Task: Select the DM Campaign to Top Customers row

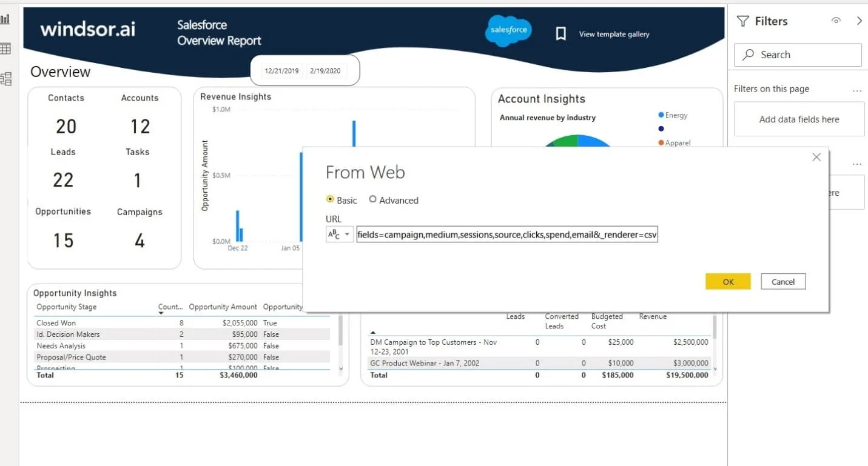Action: click(539, 347)
